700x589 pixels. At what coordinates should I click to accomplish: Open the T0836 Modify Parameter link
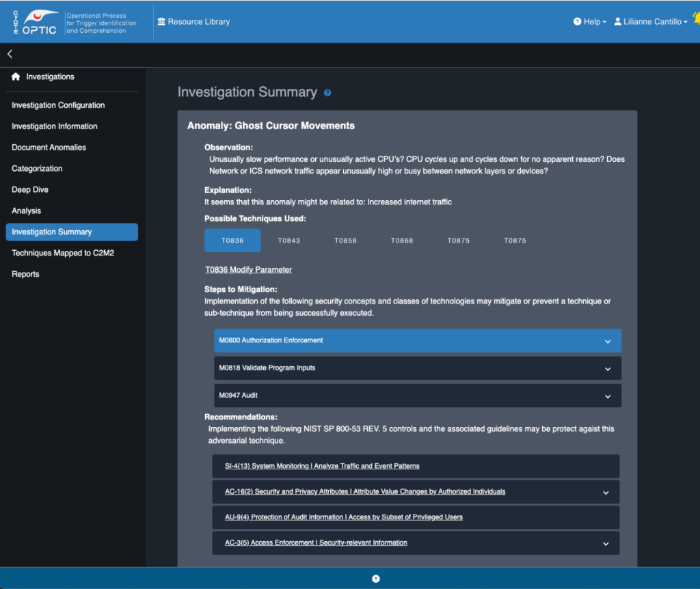(x=249, y=270)
